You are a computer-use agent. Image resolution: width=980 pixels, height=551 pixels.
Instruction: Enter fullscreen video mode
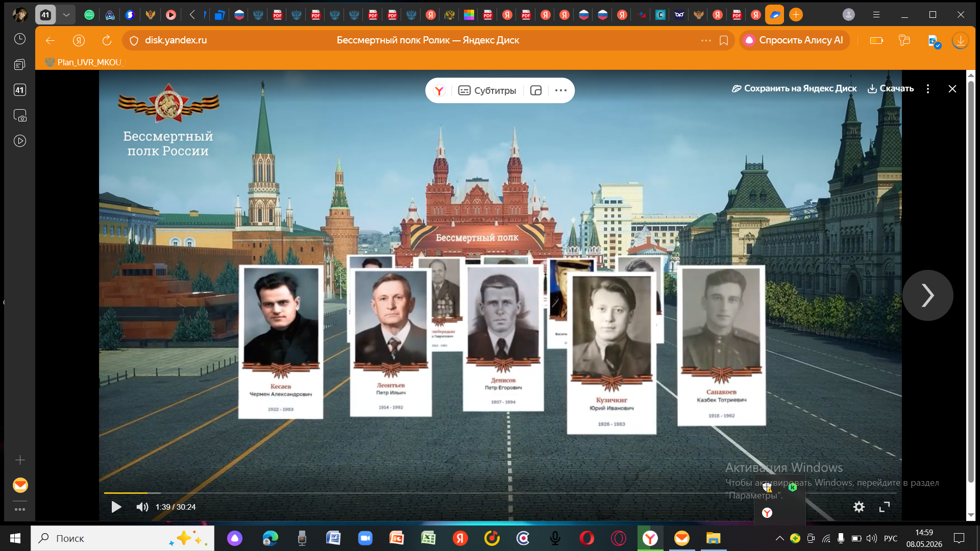click(885, 507)
